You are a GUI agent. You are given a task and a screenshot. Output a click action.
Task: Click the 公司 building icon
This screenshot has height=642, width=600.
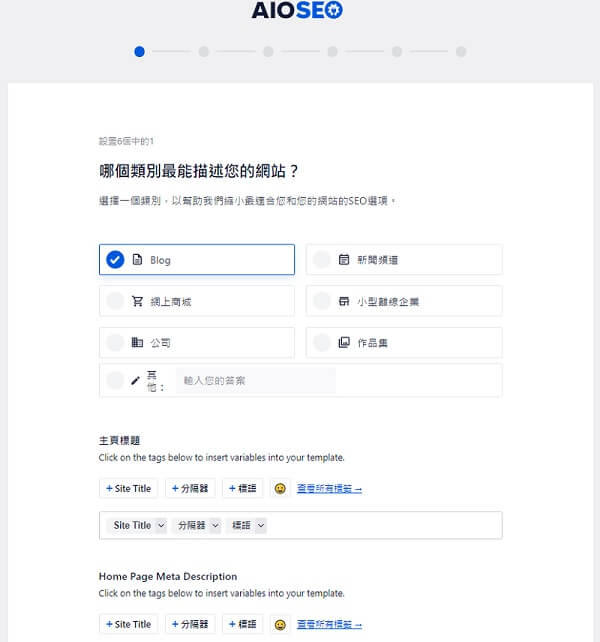click(x=137, y=342)
